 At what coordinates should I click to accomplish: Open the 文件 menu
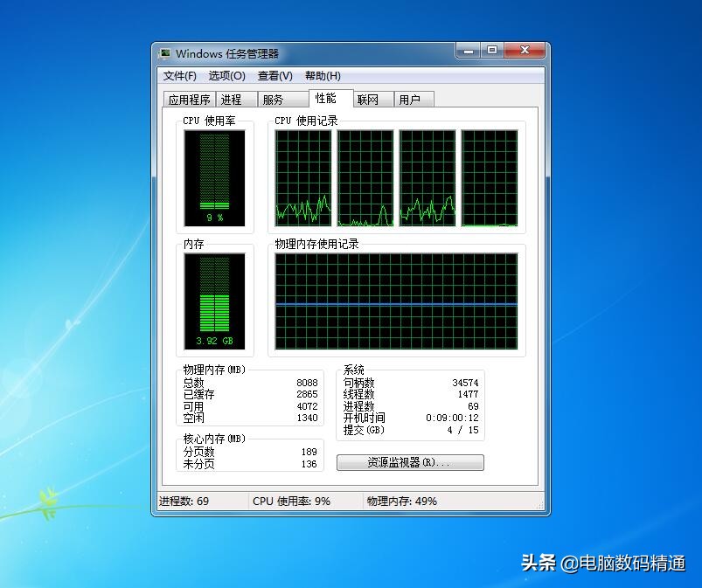180,76
